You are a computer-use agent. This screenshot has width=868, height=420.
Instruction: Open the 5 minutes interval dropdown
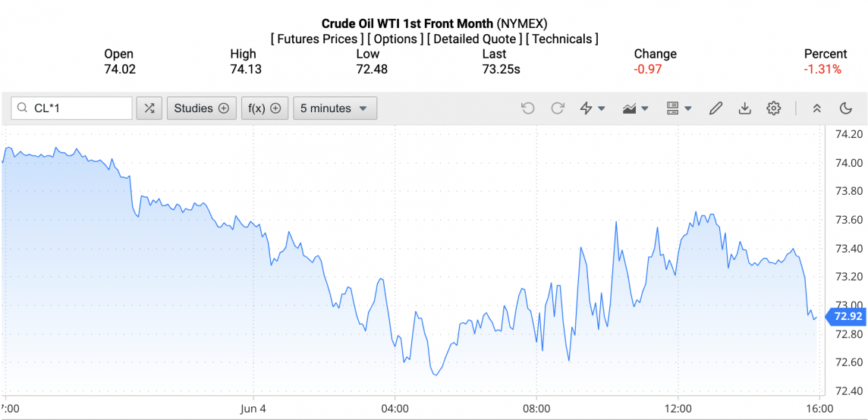[335, 108]
